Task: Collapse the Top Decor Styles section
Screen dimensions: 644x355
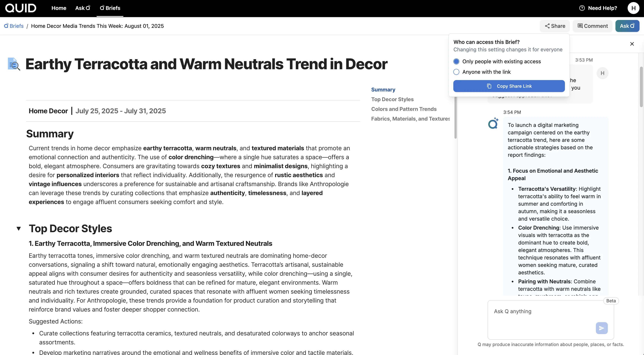Action: (19, 228)
